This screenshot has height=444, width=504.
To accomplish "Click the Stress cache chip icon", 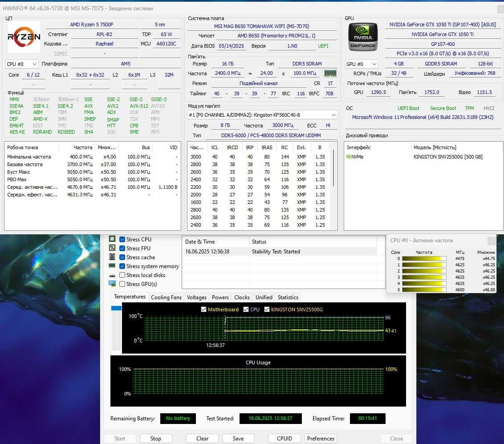I will tap(112, 257).
